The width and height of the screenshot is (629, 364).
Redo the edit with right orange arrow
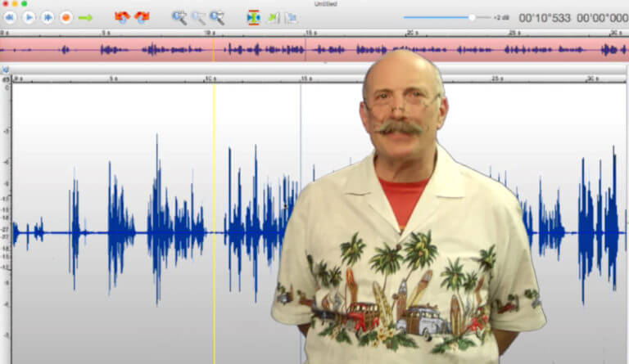tap(142, 17)
